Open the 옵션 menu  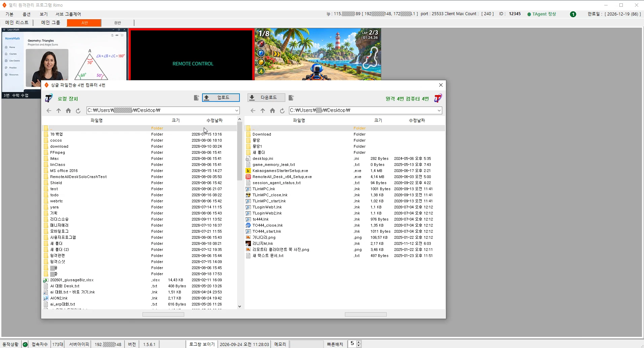click(27, 14)
